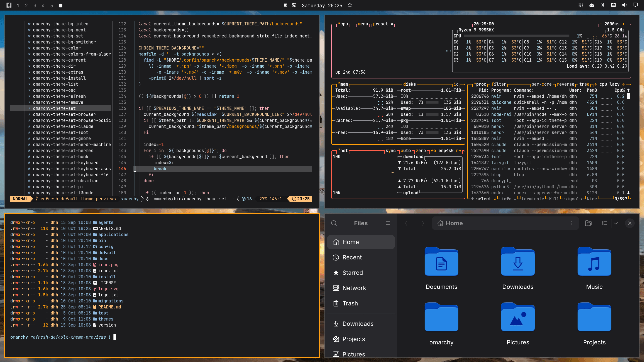Image resolution: width=644 pixels, height=362 pixels.
Task: Open the btop menu option
Action: click(x=363, y=24)
